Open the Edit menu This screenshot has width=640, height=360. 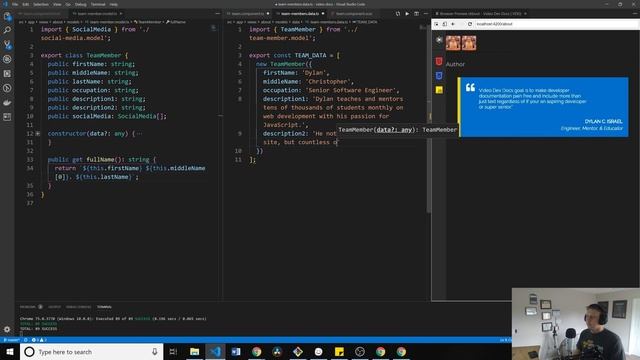26,4
